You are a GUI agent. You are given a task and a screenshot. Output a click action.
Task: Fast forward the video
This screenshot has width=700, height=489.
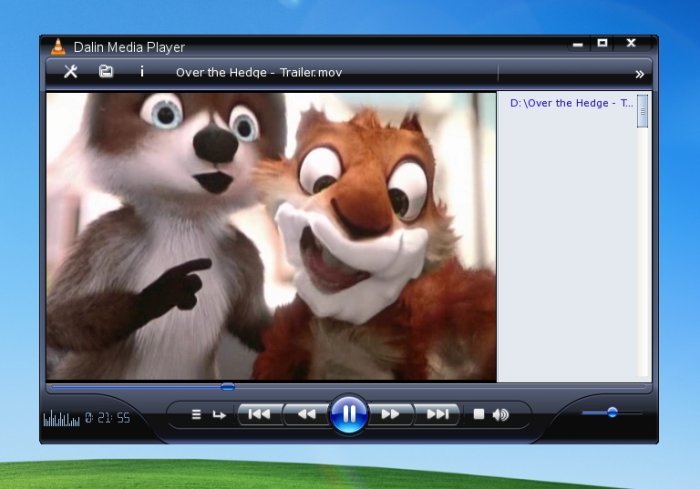point(390,414)
